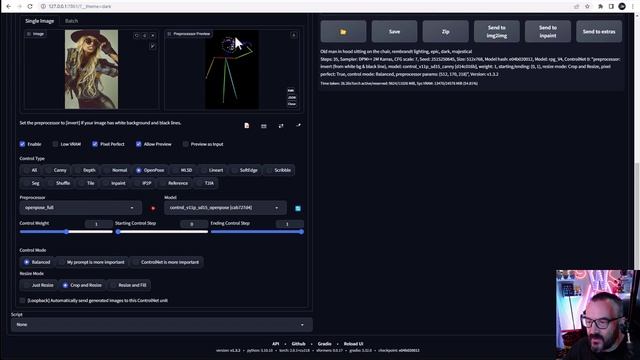Open the browser profile avatar
640x360 pixels.
click(622, 6)
